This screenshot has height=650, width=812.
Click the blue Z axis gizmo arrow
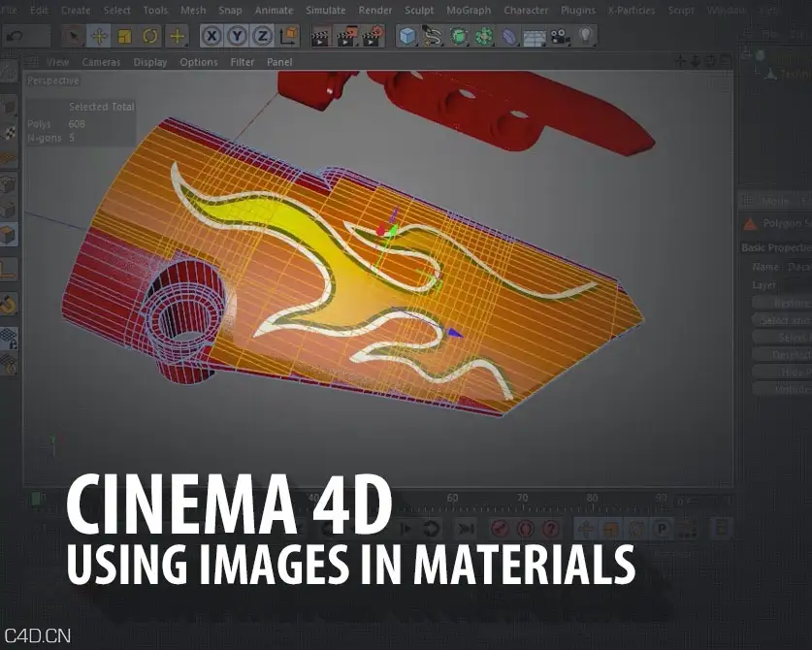pyautogui.click(x=454, y=333)
